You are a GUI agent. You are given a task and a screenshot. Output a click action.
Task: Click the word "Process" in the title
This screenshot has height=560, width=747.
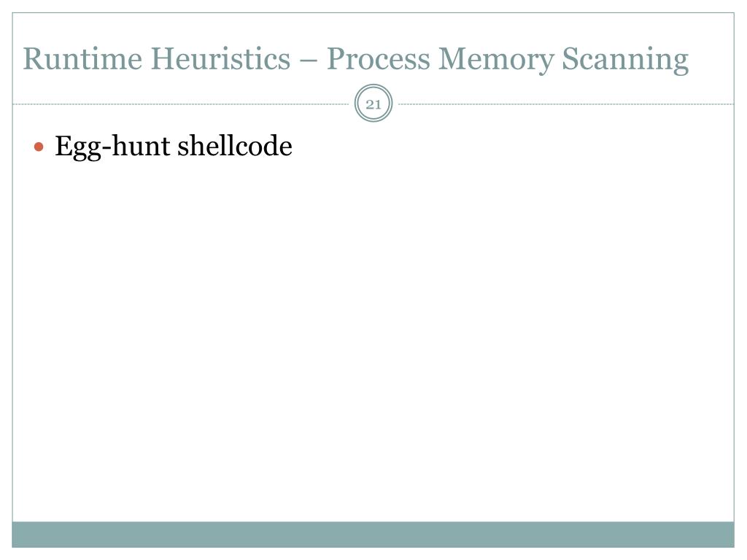coord(379,58)
